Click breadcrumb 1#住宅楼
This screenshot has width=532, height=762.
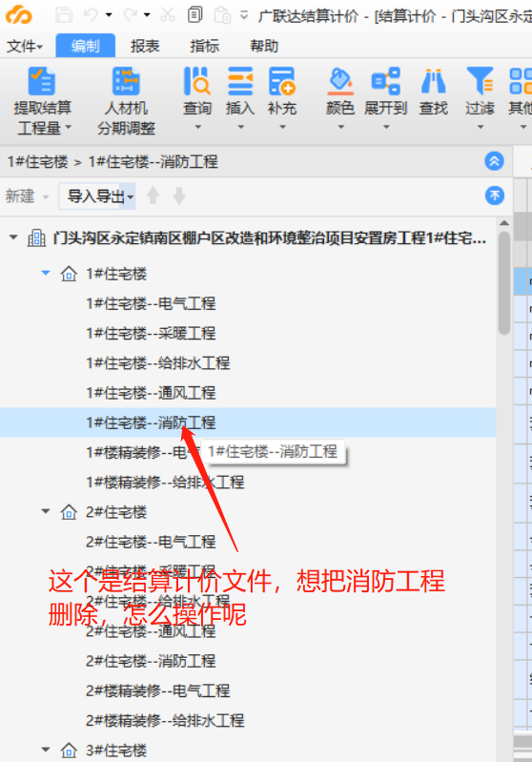tap(38, 162)
